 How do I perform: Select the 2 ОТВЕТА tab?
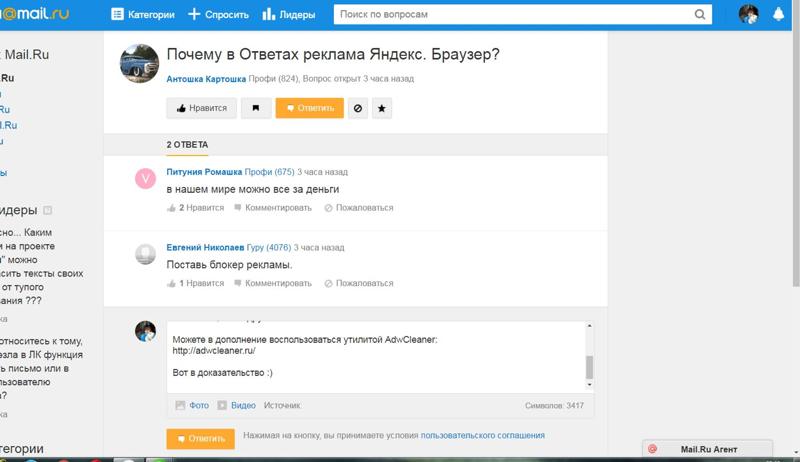pyautogui.click(x=187, y=145)
